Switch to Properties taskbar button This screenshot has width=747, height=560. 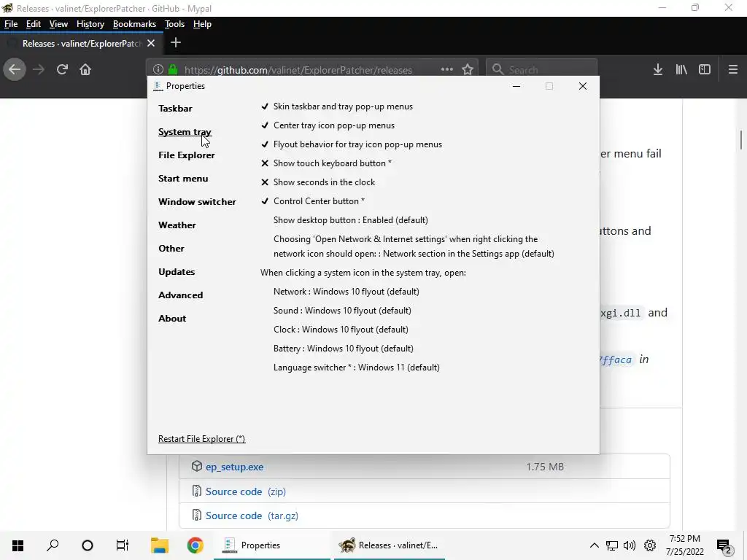pyautogui.click(x=271, y=545)
